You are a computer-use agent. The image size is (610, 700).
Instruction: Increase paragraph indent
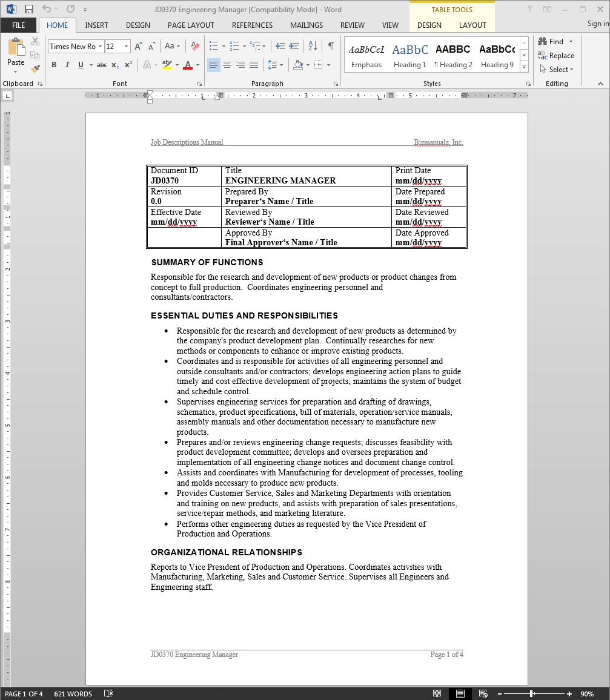click(x=294, y=46)
